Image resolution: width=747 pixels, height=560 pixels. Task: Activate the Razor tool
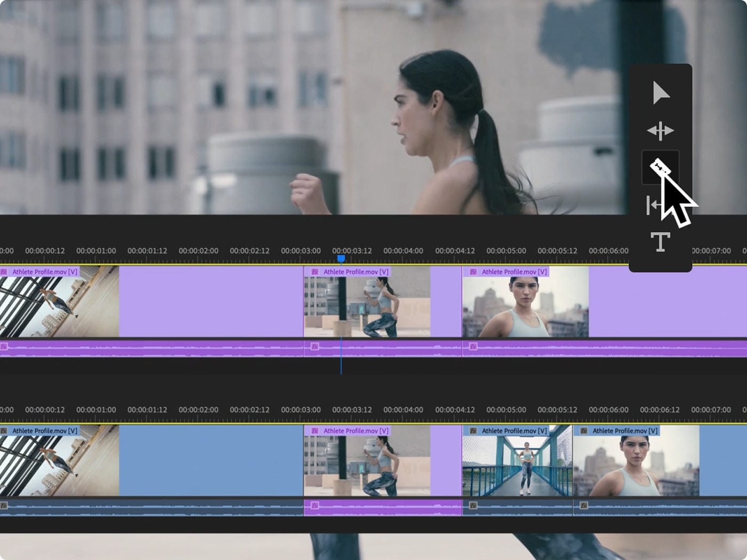click(x=660, y=166)
